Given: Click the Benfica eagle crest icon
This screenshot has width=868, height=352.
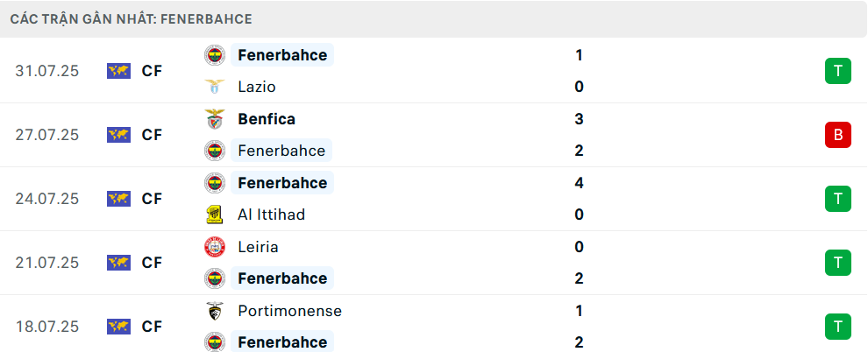Looking at the screenshot, I should coord(215,119).
